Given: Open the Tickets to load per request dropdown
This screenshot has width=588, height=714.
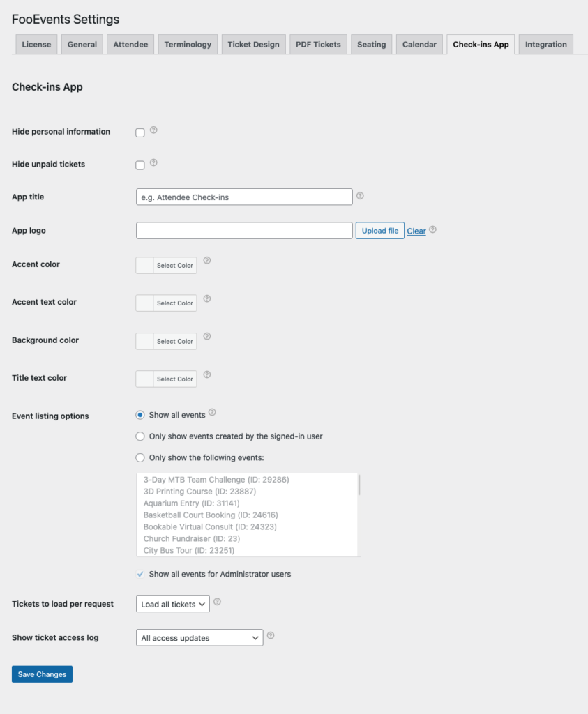Looking at the screenshot, I should click(x=172, y=604).
